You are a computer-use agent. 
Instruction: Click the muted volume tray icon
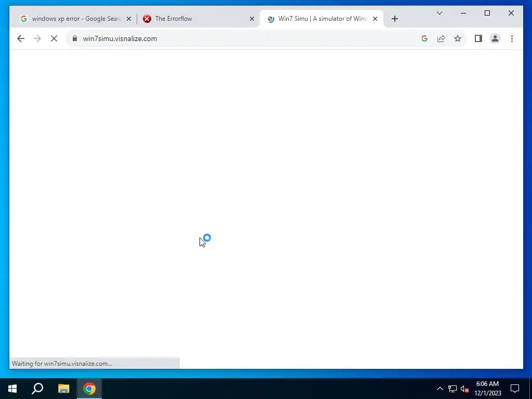465,389
